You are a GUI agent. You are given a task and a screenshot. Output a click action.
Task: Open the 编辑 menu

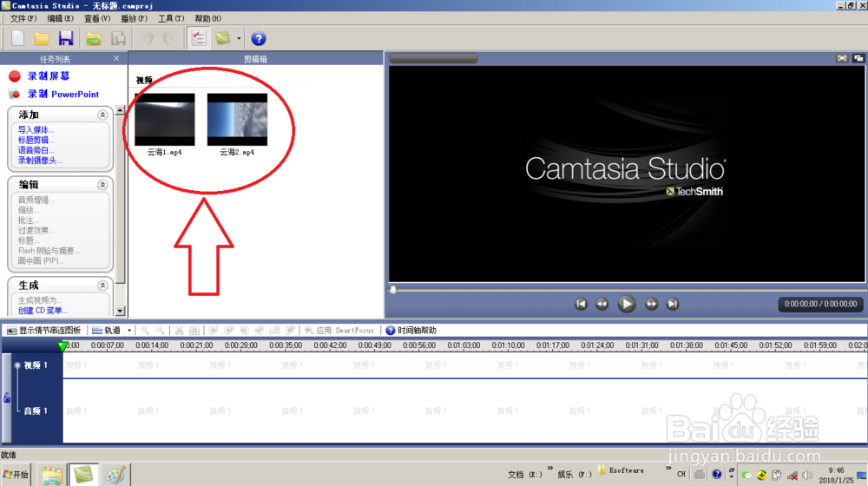click(60, 18)
